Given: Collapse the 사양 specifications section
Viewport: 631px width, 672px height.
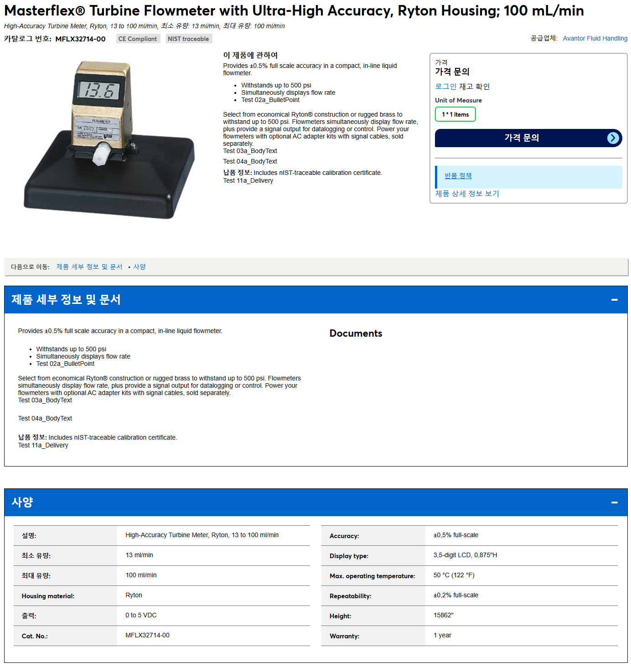Looking at the screenshot, I should pos(614,503).
